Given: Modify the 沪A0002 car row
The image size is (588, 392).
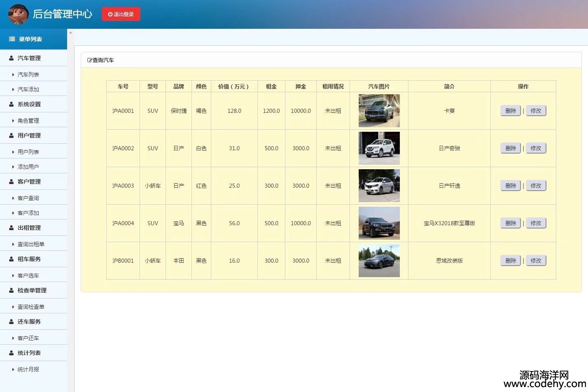Looking at the screenshot, I should pyautogui.click(x=536, y=148).
